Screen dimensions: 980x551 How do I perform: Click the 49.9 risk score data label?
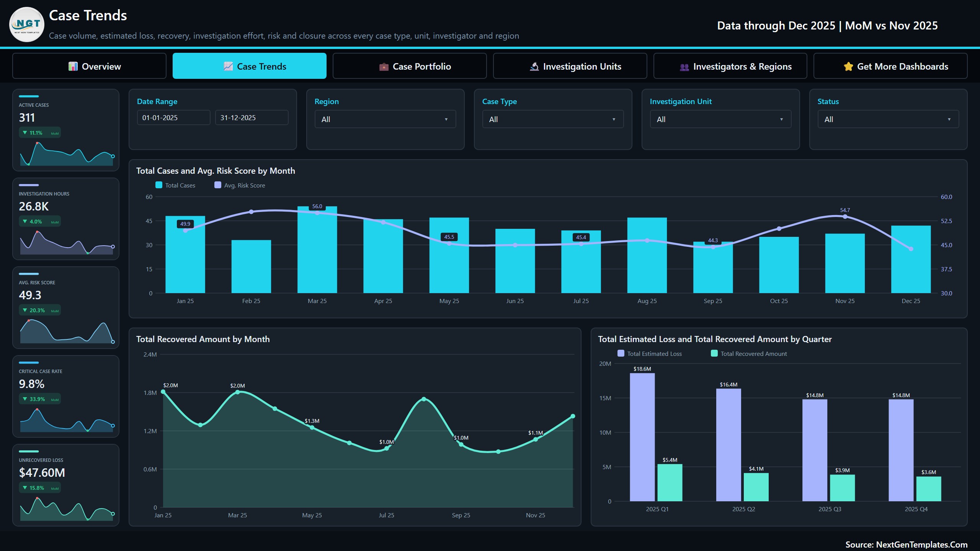click(x=185, y=224)
